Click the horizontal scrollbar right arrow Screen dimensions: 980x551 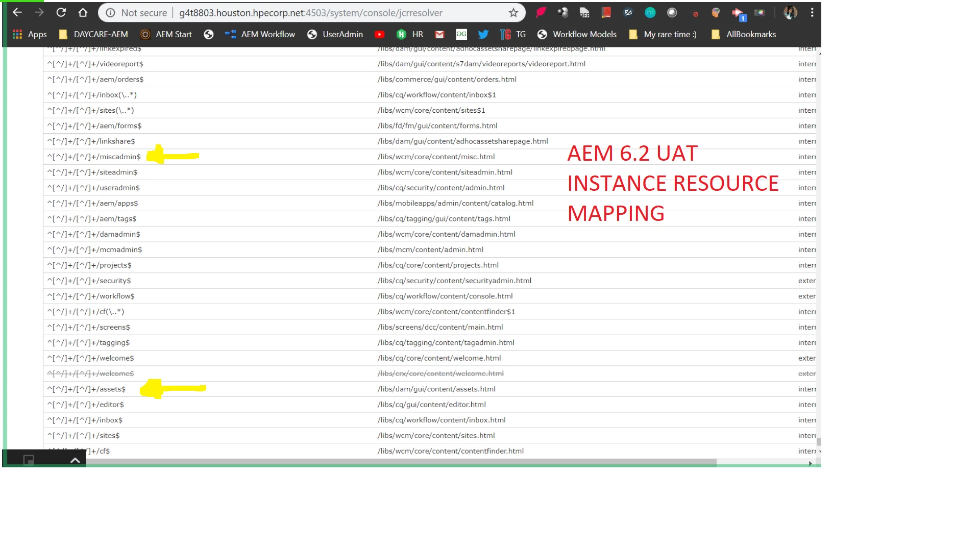click(x=810, y=463)
